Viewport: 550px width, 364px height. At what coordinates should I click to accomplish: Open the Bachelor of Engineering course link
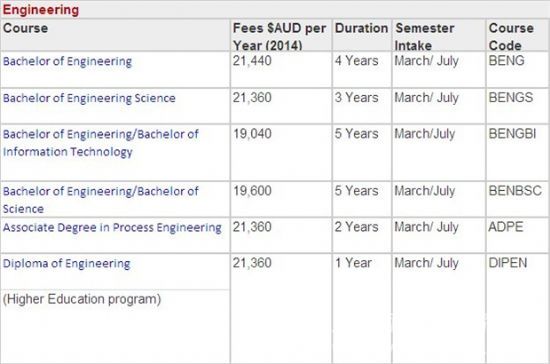click(67, 61)
